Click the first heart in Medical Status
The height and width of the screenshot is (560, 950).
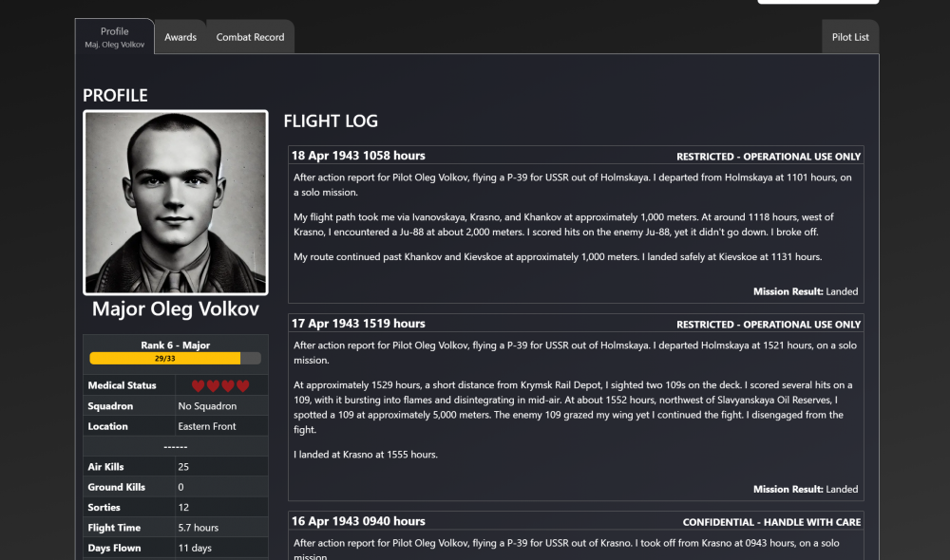click(x=199, y=386)
